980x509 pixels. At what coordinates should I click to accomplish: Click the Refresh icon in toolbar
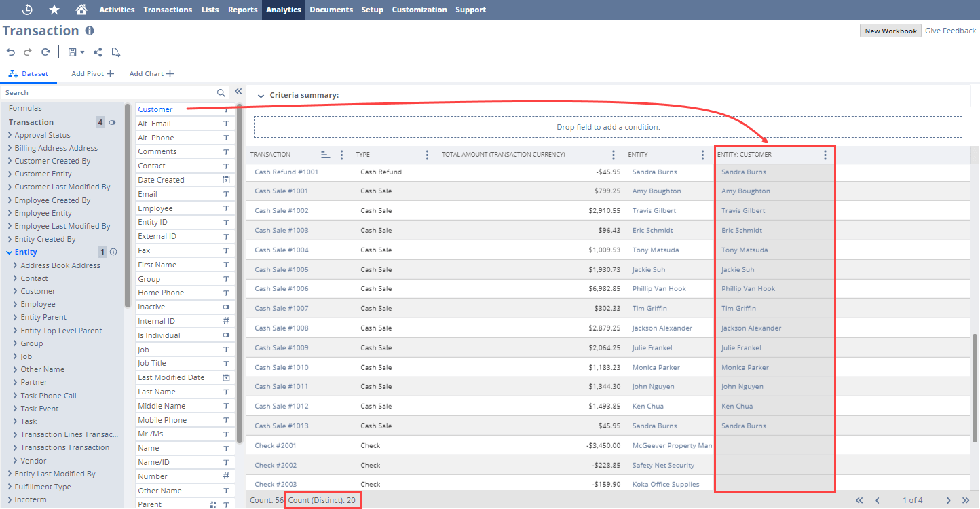(45, 52)
